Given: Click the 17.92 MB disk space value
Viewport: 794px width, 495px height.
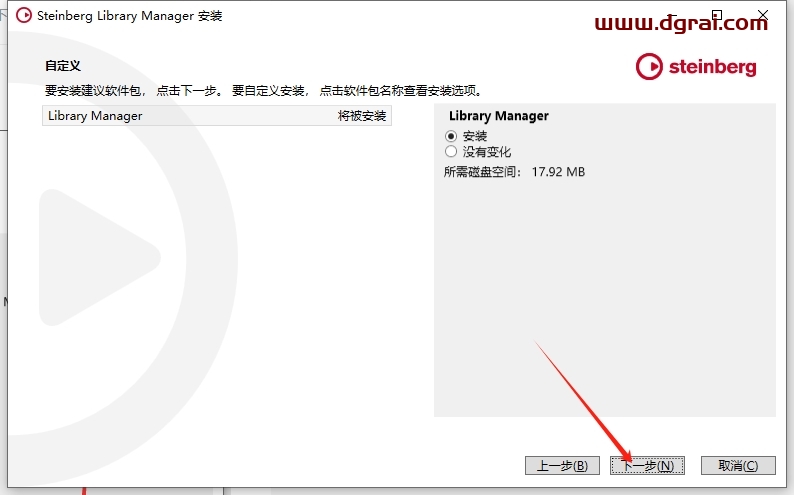Looking at the screenshot, I should coord(558,172).
